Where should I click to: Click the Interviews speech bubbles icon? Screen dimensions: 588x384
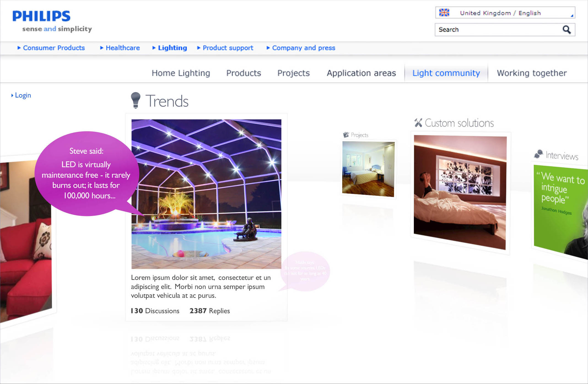coord(538,154)
